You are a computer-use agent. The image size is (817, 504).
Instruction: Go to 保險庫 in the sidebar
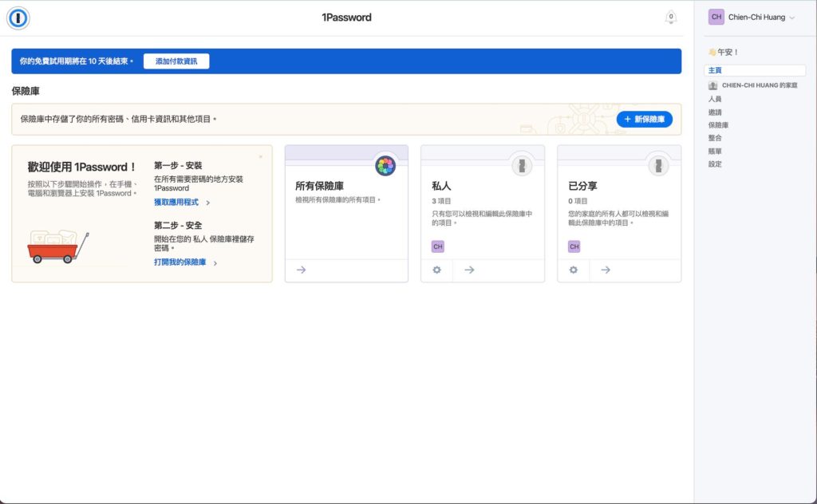click(718, 125)
